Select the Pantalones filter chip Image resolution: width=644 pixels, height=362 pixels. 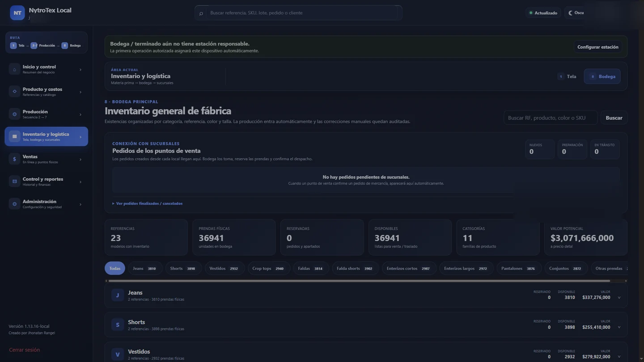pos(519,269)
